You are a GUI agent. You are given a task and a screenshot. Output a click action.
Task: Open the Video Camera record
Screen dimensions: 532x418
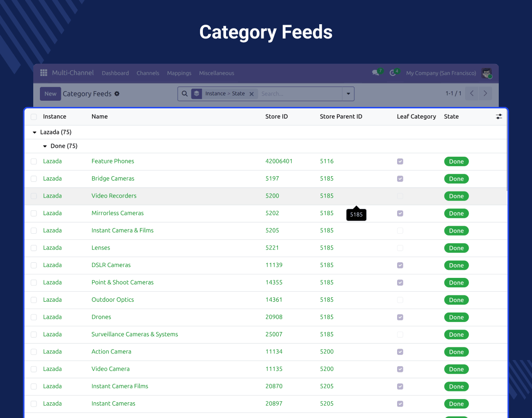(110, 369)
